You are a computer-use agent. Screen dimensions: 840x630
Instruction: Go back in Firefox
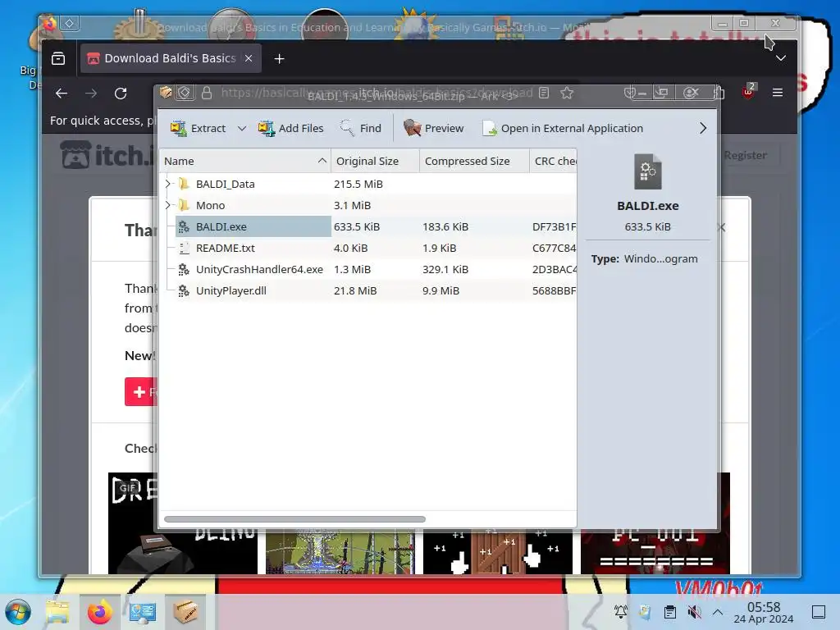tap(61, 94)
